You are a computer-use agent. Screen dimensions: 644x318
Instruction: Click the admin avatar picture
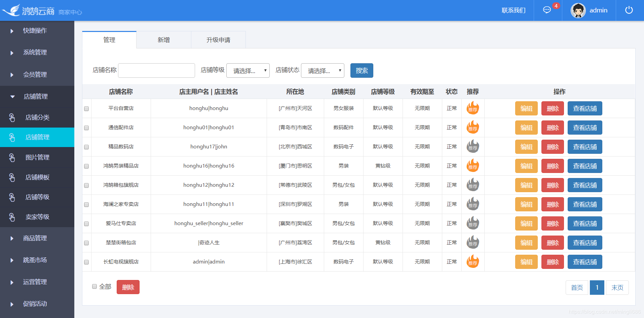point(578,10)
